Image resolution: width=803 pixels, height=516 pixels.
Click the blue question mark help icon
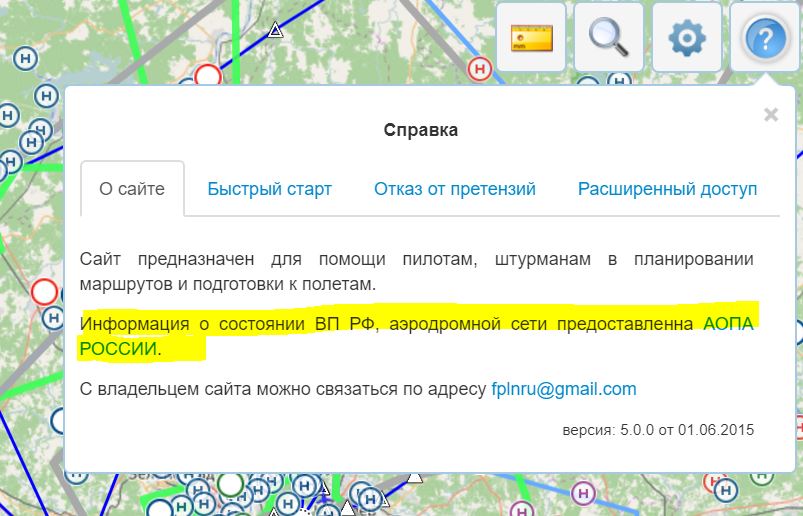764,37
